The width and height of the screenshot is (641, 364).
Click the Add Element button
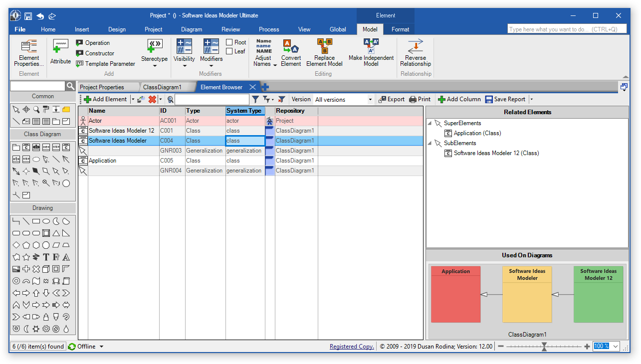click(x=105, y=99)
